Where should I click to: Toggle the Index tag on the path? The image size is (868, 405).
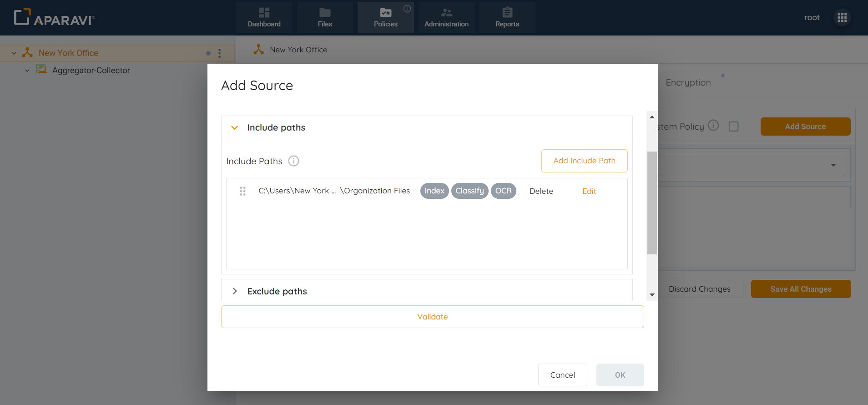(x=434, y=191)
